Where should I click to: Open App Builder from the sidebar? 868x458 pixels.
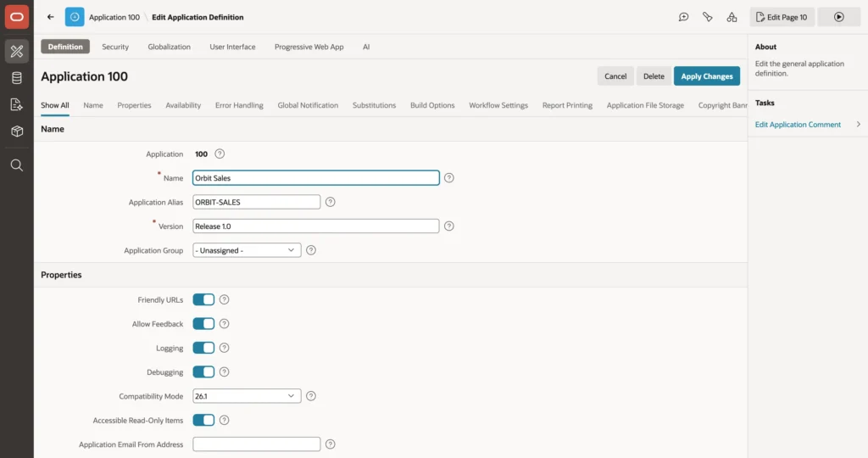pos(17,51)
